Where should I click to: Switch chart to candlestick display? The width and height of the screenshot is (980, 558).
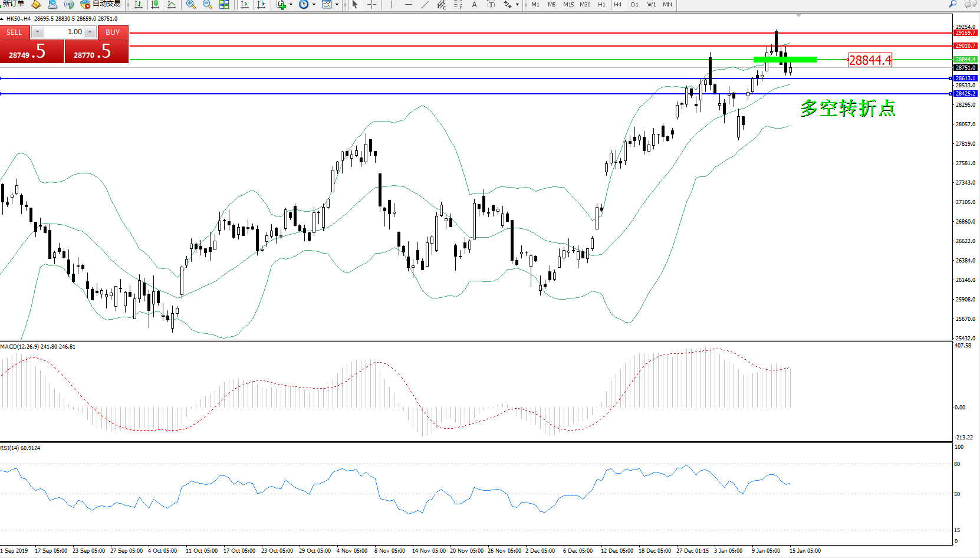tap(155, 5)
